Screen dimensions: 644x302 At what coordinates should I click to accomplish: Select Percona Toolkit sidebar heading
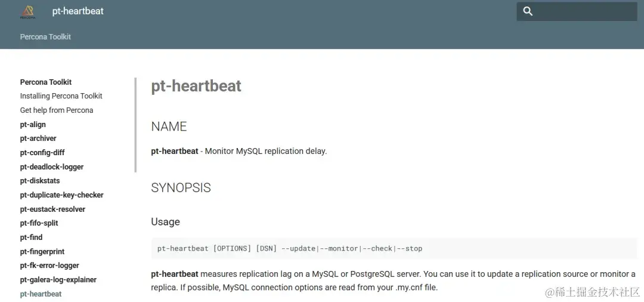pos(46,82)
